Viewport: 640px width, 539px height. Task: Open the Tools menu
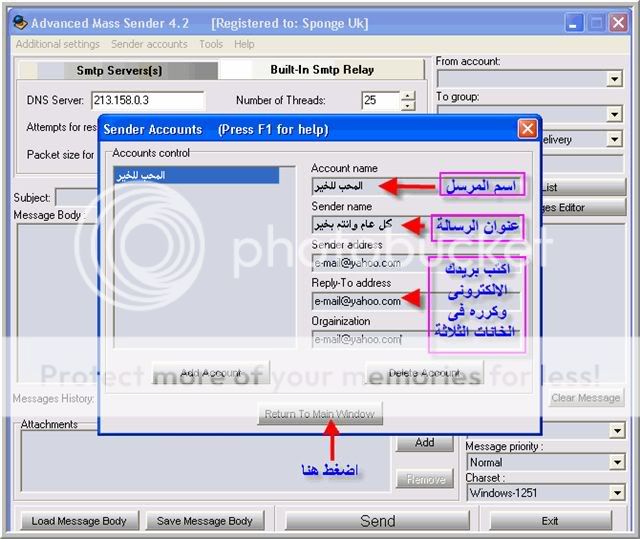coord(211,44)
